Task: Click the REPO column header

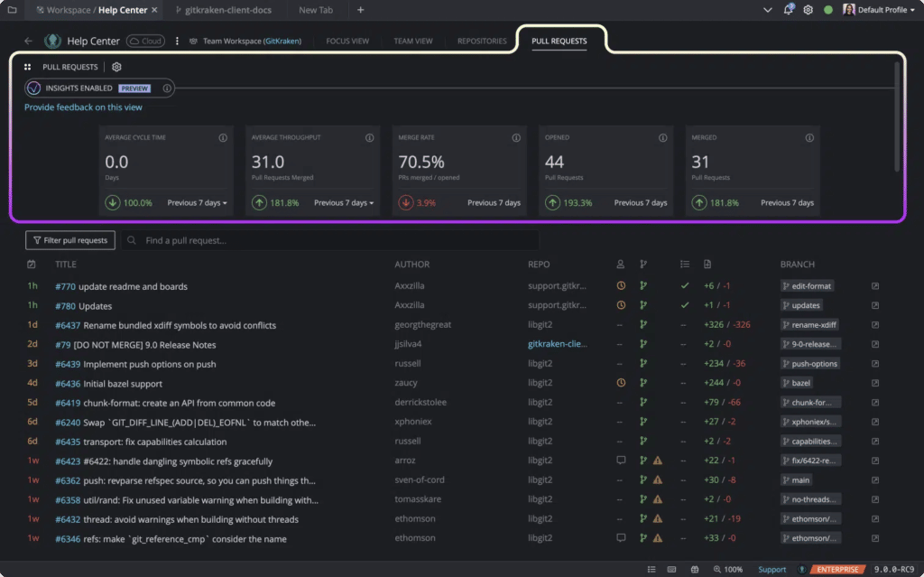Action: (x=539, y=265)
